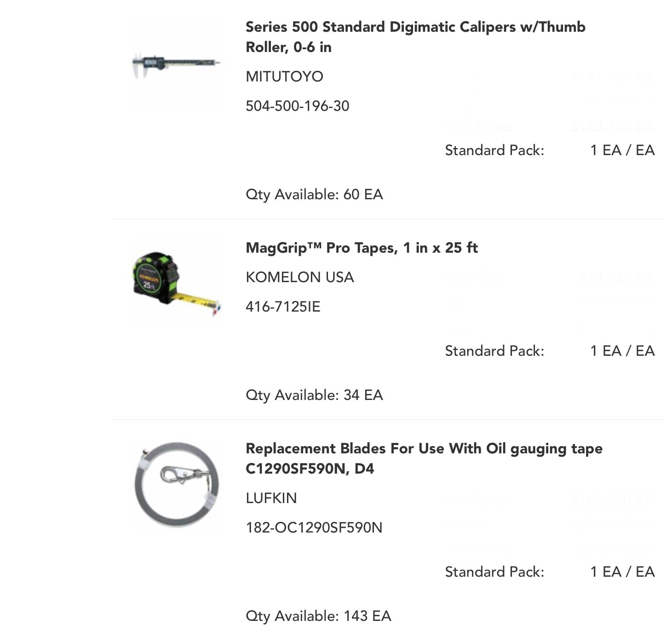
Task: Open MagGrip Pro Tapes product title
Action: (362, 248)
